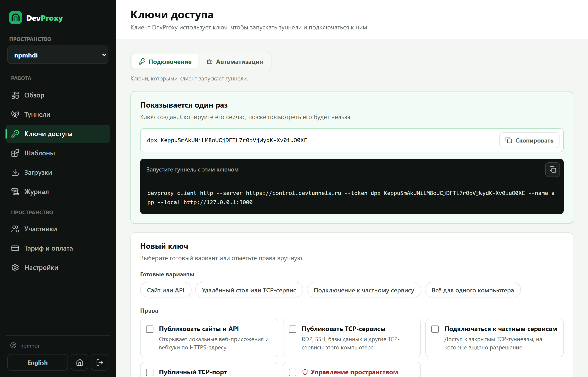Click the DevProxy logo icon
588x377 pixels.
coord(15,18)
